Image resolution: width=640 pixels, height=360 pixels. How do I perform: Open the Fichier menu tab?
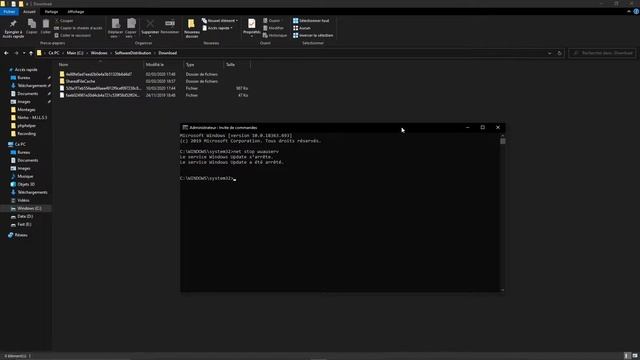(9, 11)
